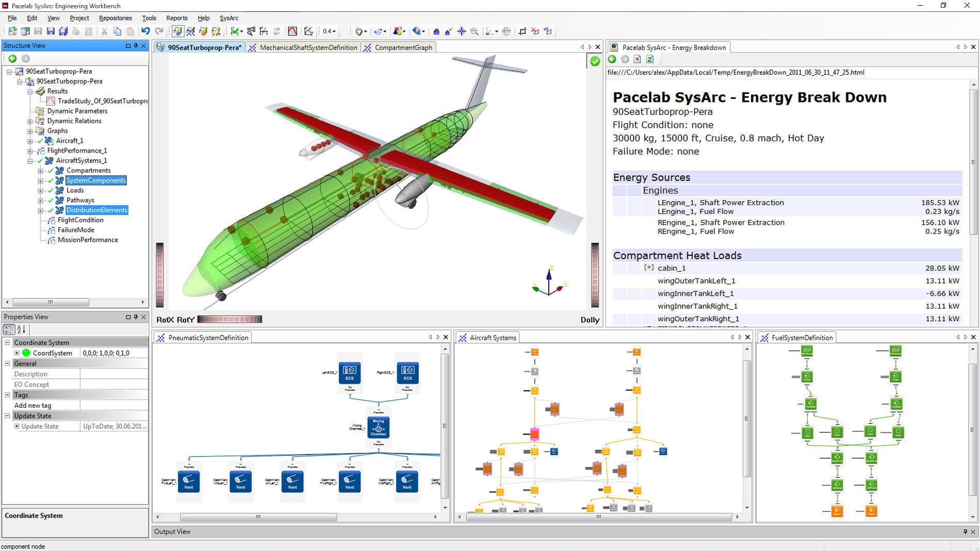
Task: Click the back navigation arrow in Energy Breakdown panel
Action: click(612, 60)
